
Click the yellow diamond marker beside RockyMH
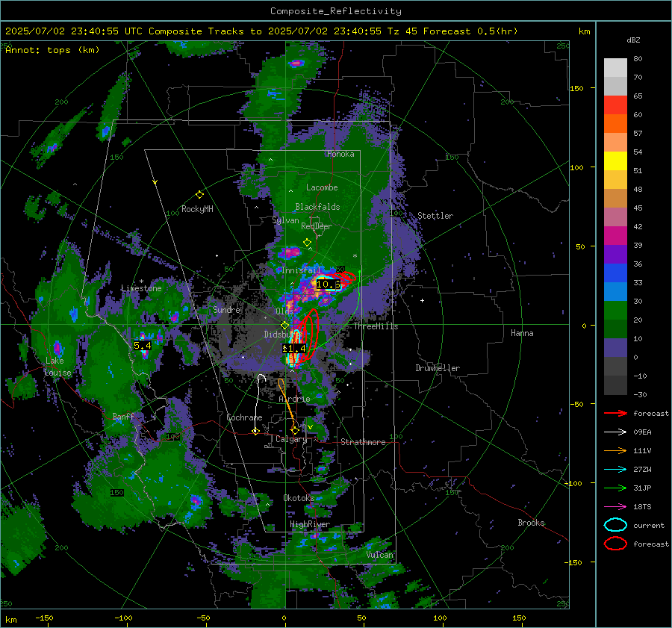point(199,195)
